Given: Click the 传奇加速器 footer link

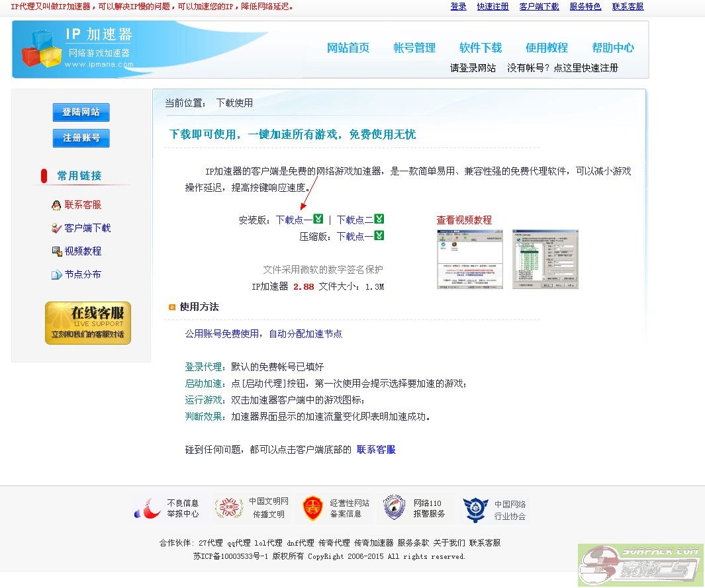Looking at the screenshot, I should [x=373, y=543].
